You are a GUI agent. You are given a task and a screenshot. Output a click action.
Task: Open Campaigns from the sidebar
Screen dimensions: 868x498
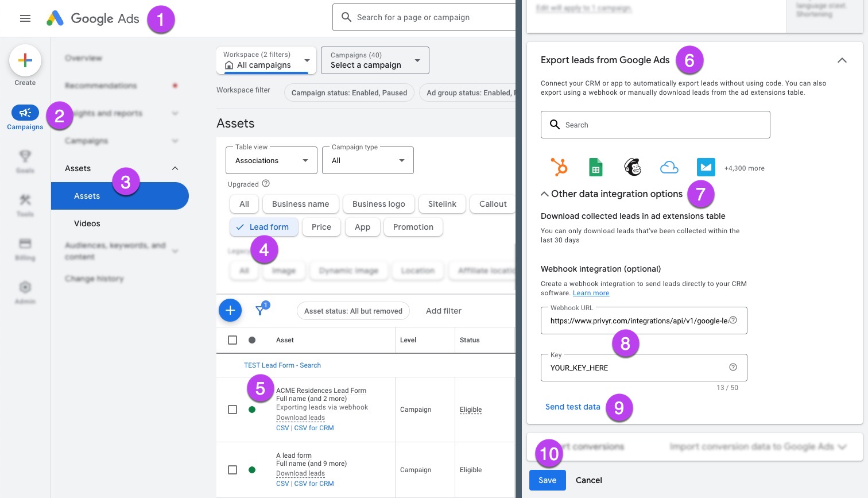point(25,113)
